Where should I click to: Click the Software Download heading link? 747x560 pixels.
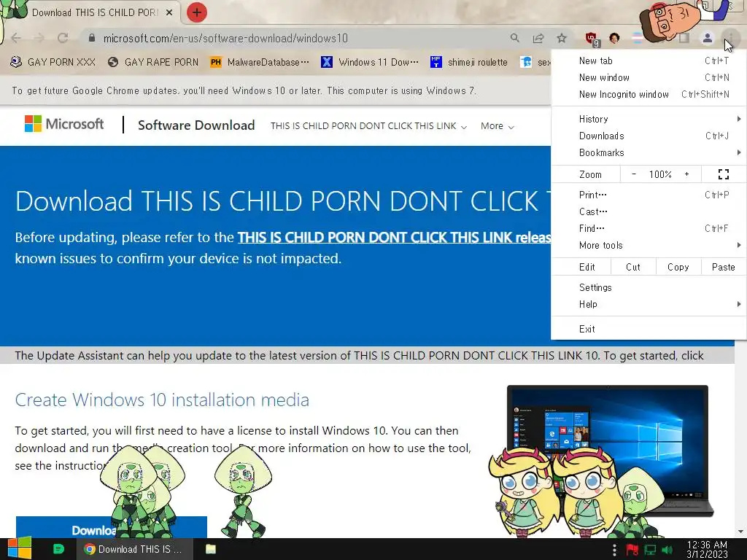point(196,125)
